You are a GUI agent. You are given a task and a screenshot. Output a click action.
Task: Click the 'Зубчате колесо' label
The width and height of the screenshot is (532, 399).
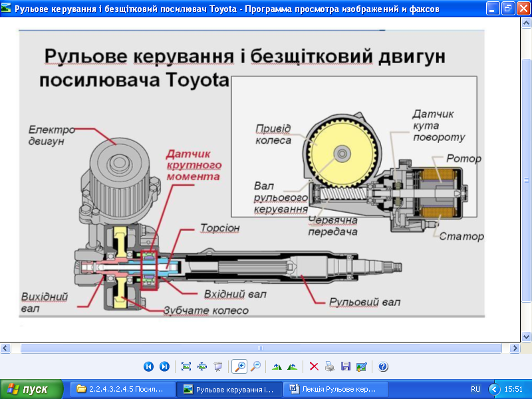tap(206, 310)
